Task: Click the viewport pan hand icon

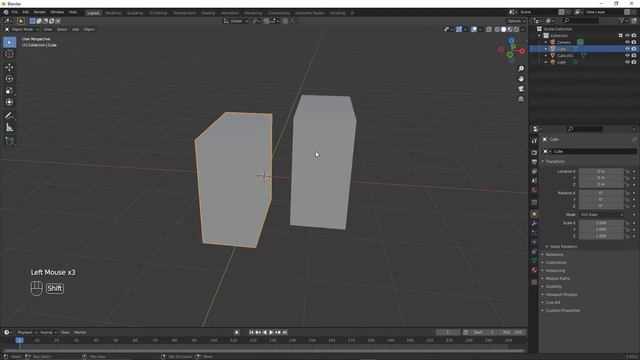Action: pyautogui.click(x=521, y=79)
